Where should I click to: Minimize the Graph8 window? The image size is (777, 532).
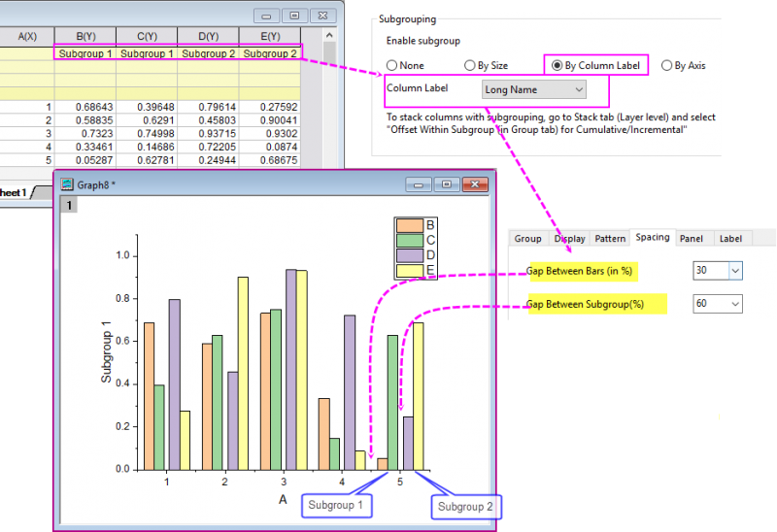coord(419,184)
